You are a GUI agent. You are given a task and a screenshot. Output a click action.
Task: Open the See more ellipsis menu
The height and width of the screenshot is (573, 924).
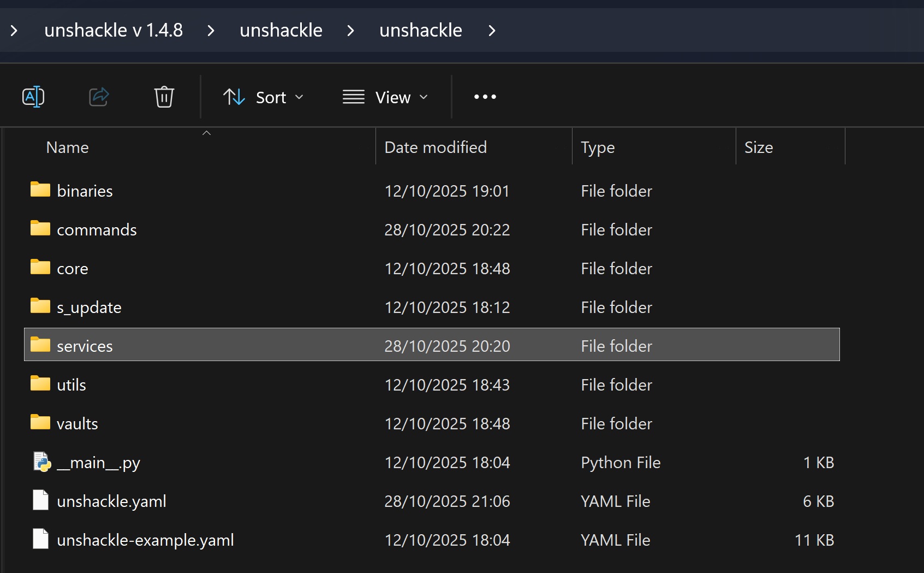[x=485, y=97]
